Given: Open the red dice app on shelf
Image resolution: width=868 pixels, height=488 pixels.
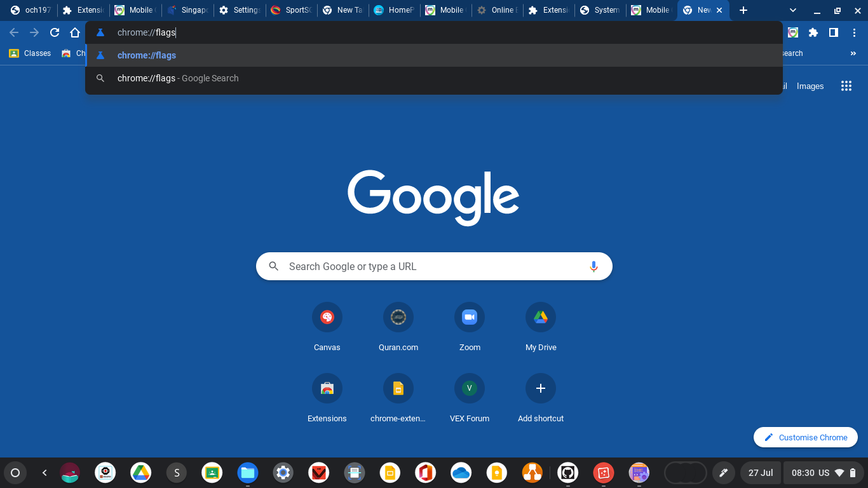Looking at the screenshot, I should pos(604,473).
